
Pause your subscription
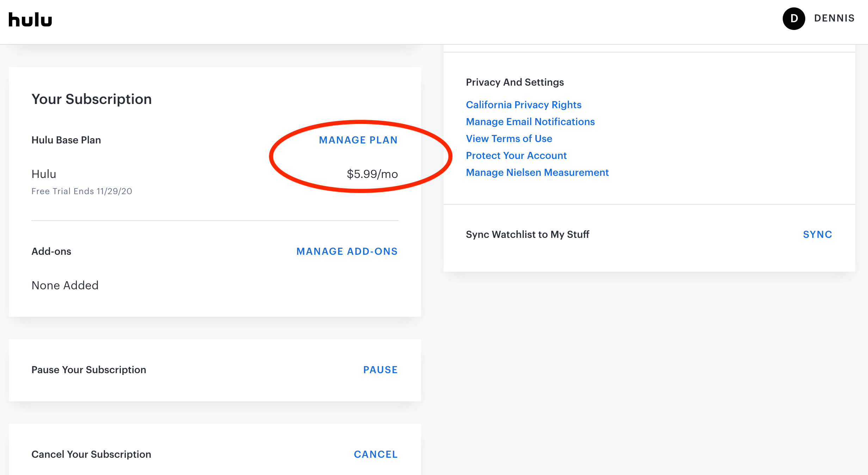point(380,370)
